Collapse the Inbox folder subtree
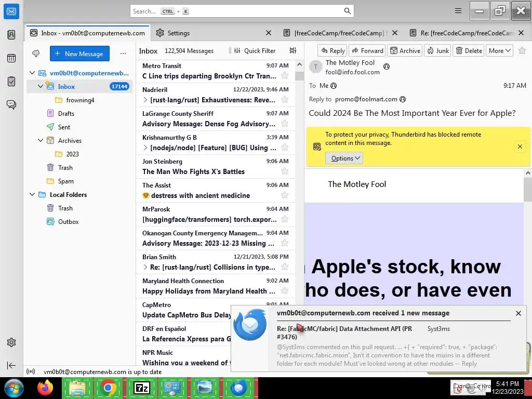 click(41, 86)
